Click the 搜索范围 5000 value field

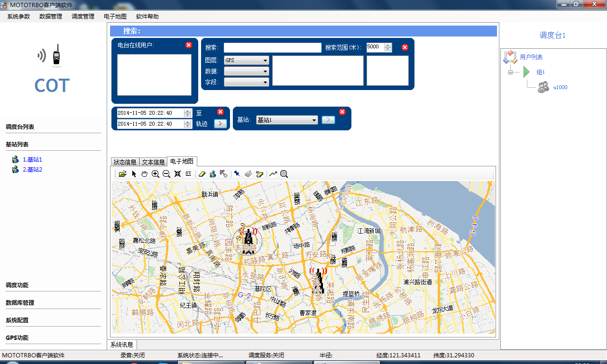tap(376, 47)
